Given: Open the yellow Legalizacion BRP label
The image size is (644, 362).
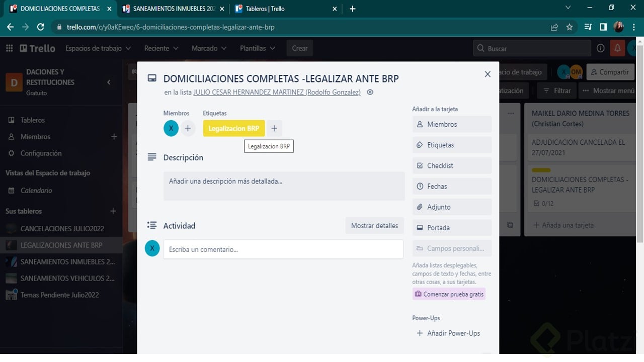Looking at the screenshot, I should pyautogui.click(x=233, y=128).
